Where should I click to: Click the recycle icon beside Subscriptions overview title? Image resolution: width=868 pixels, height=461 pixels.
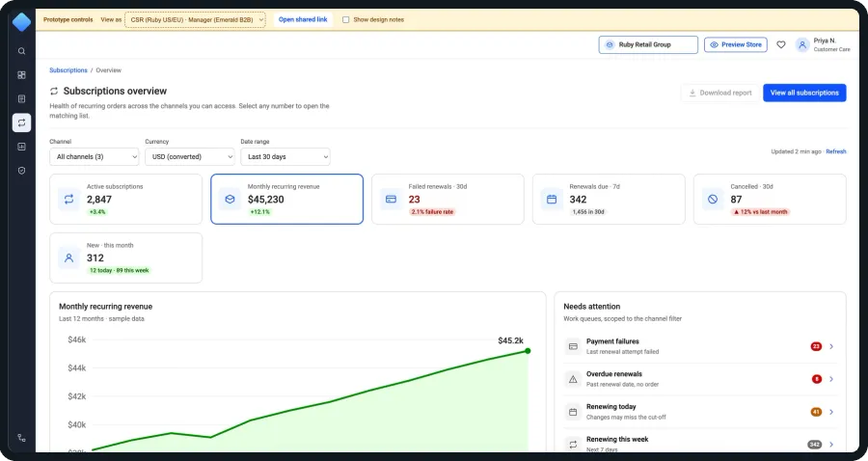(54, 91)
